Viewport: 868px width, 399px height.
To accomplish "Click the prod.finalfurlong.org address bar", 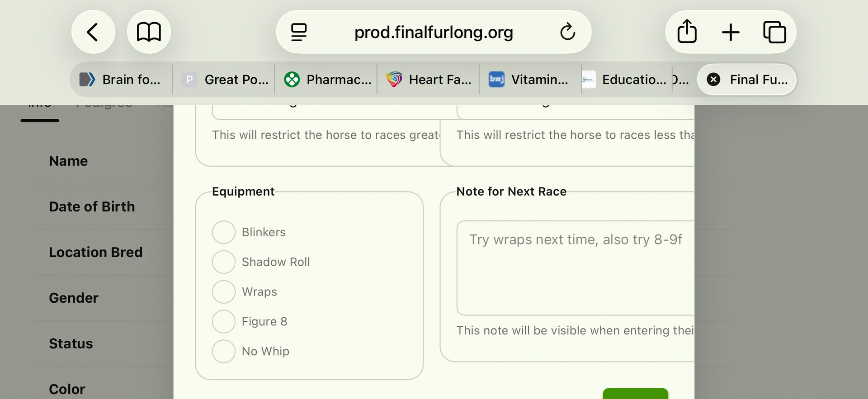I will (x=433, y=32).
